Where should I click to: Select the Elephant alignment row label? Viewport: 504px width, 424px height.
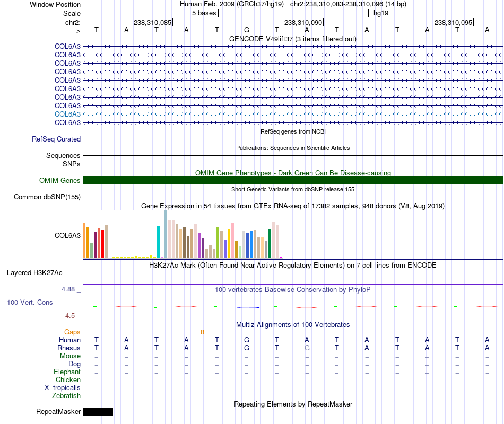[67, 372]
